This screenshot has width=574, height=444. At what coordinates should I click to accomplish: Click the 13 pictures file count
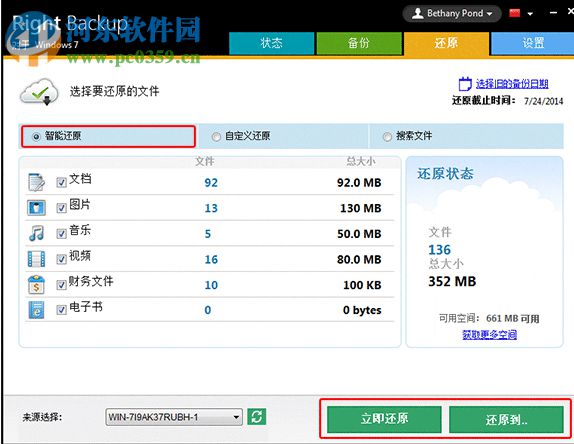(x=211, y=208)
